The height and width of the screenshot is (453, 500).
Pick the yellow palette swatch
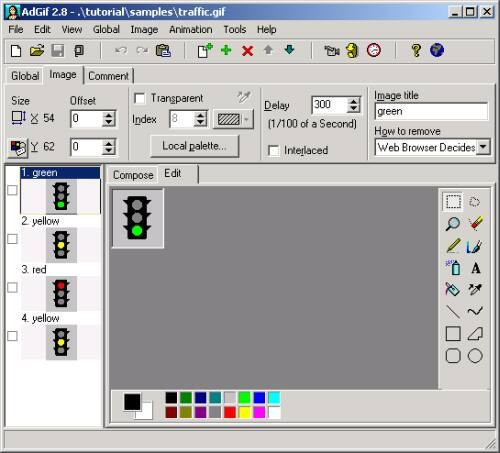pos(244,412)
